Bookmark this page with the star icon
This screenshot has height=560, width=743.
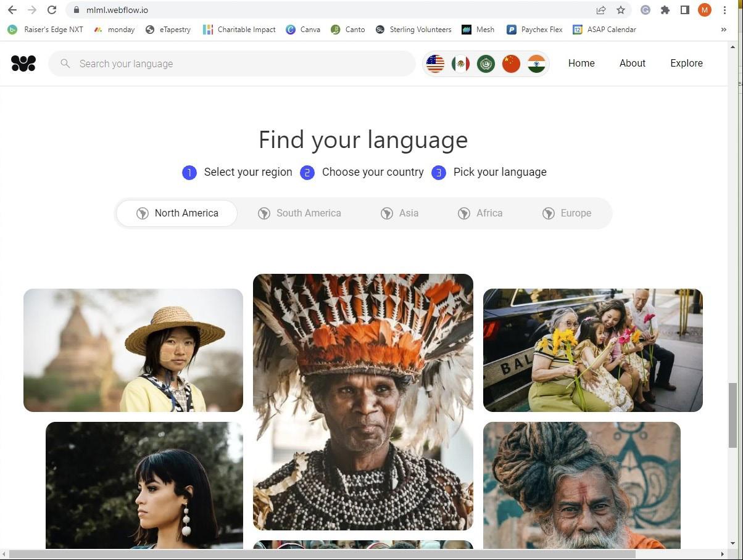[621, 10]
